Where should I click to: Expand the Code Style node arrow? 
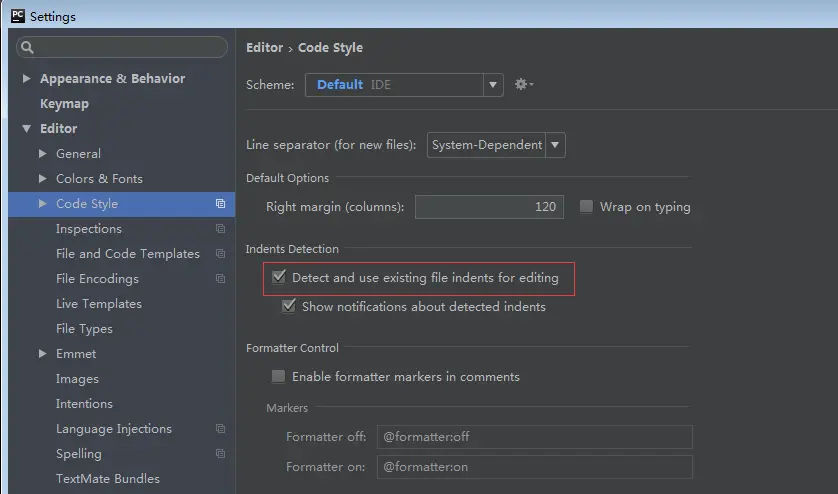coord(42,204)
